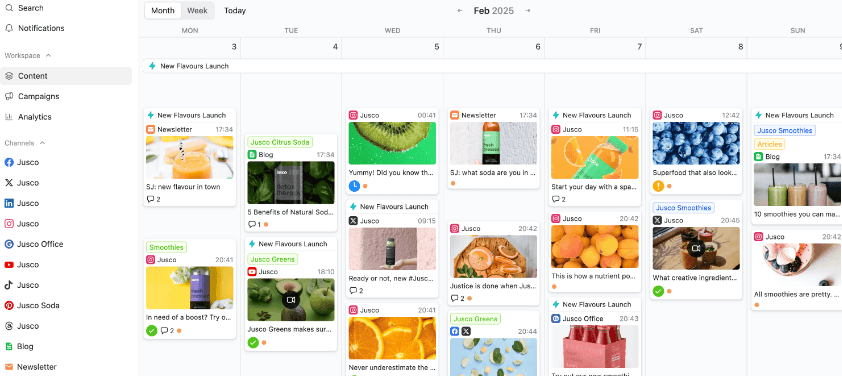Click the Jusco Greens tag on Tuesday post

pos(273,259)
